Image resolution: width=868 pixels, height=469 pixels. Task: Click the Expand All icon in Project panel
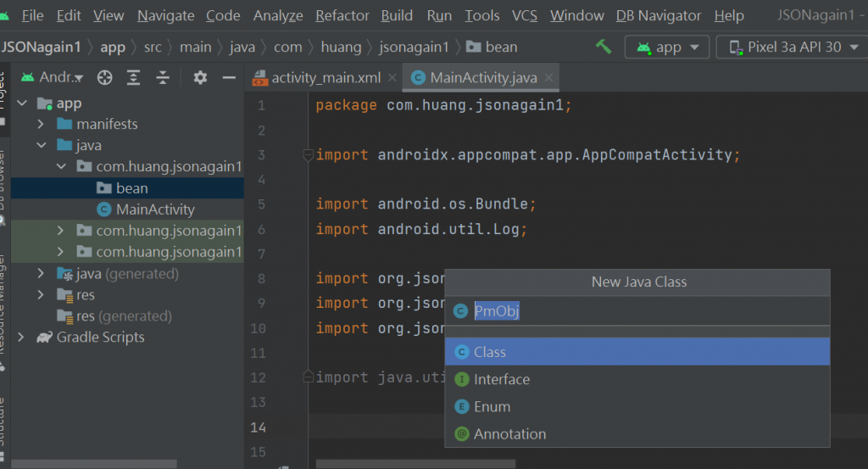coord(134,78)
